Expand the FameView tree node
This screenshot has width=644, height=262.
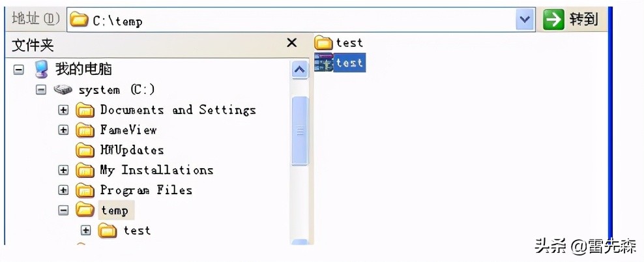pyautogui.click(x=63, y=130)
